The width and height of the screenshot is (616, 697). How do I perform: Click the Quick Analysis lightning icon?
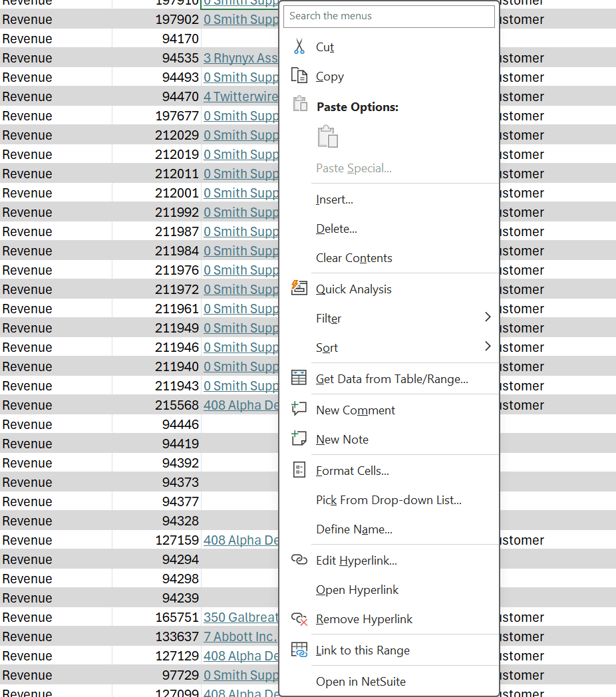(x=299, y=288)
